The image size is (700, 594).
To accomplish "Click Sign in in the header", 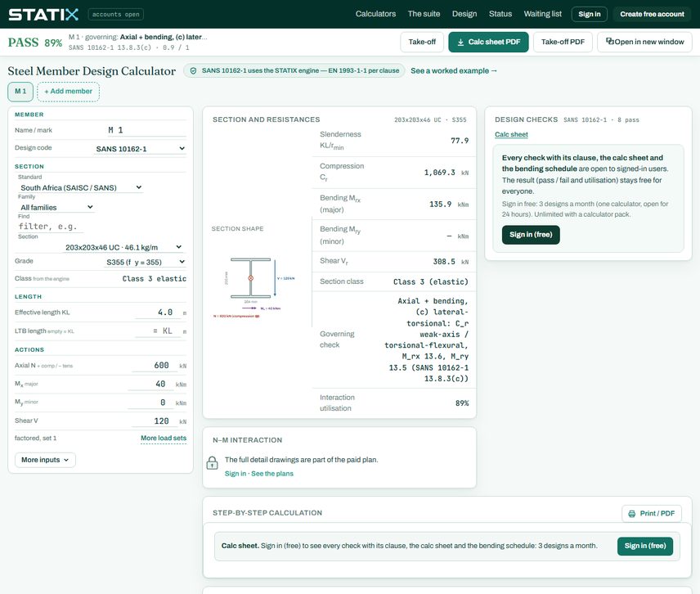I will coord(590,14).
